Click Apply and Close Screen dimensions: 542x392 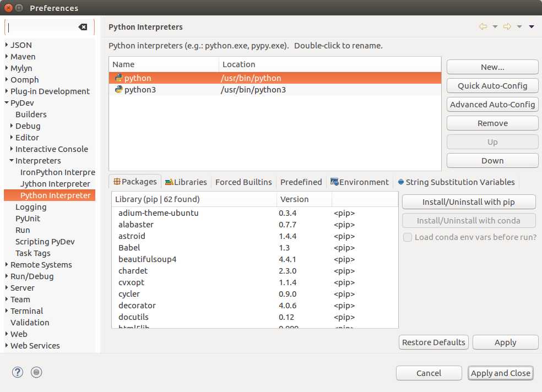coord(500,373)
